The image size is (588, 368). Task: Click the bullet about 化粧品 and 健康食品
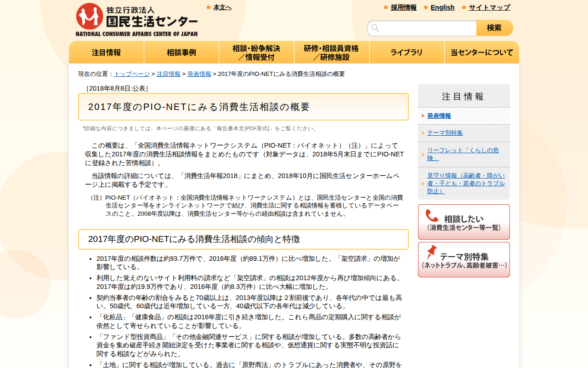[249, 322]
